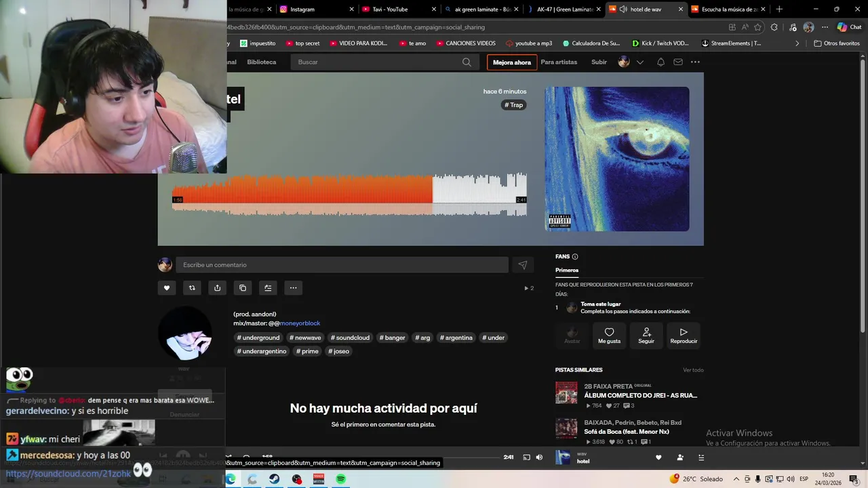868x488 pixels.
Task: Click the # joseo tag
Action: 339,351
